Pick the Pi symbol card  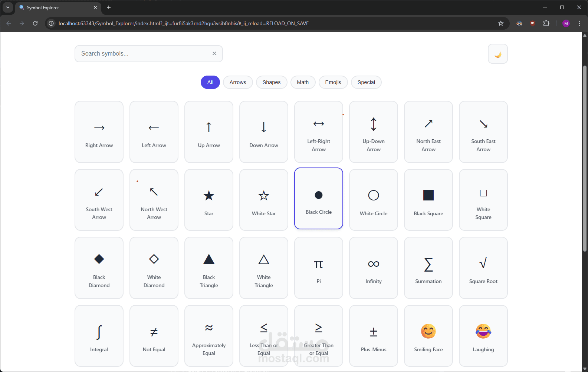[x=319, y=268]
